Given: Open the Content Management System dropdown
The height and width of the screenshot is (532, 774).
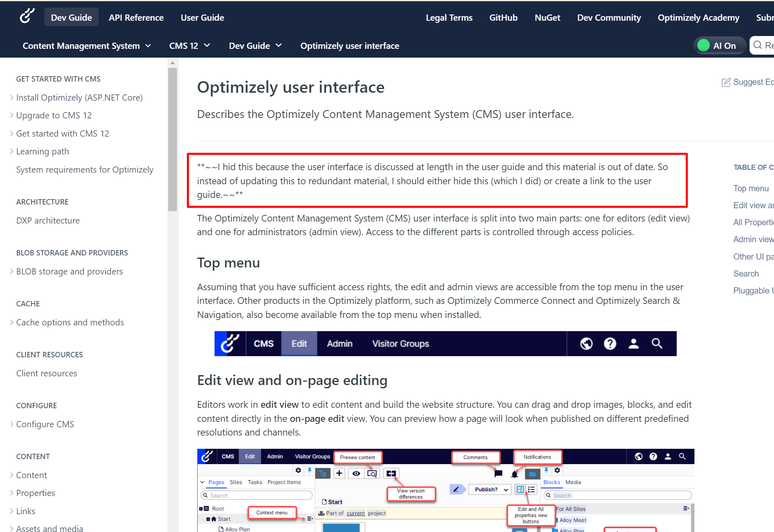Looking at the screenshot, I should pos(87,46).
